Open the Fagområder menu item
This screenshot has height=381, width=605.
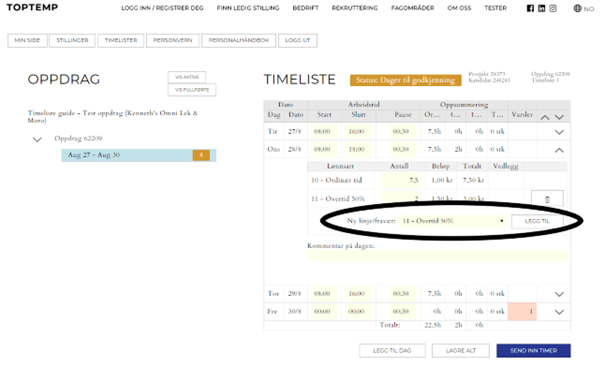click(x=412, y=8)
